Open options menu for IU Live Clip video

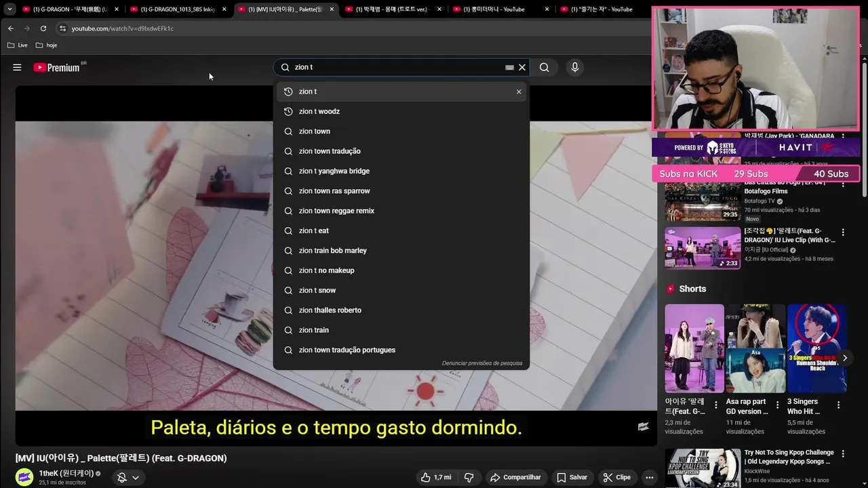[843, 232]
